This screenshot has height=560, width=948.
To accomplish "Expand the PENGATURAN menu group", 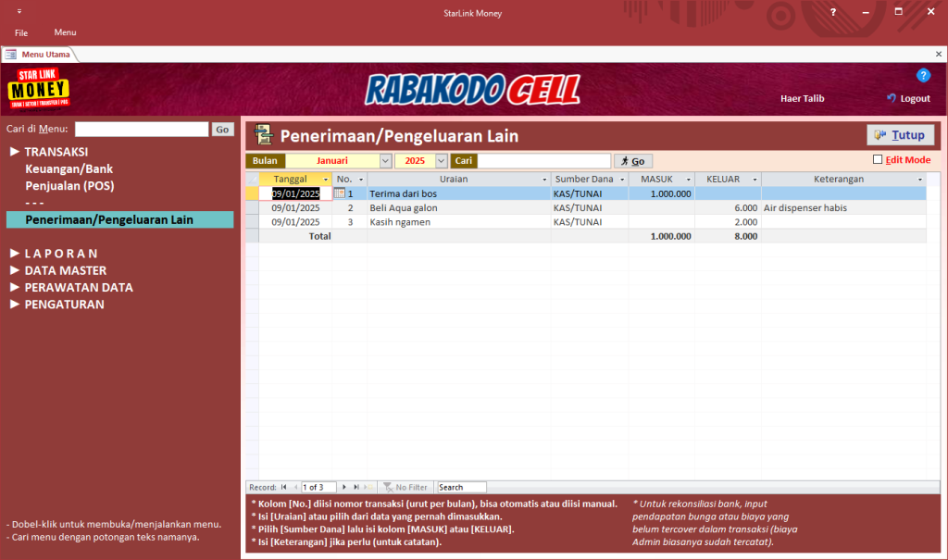I will 15,304.
